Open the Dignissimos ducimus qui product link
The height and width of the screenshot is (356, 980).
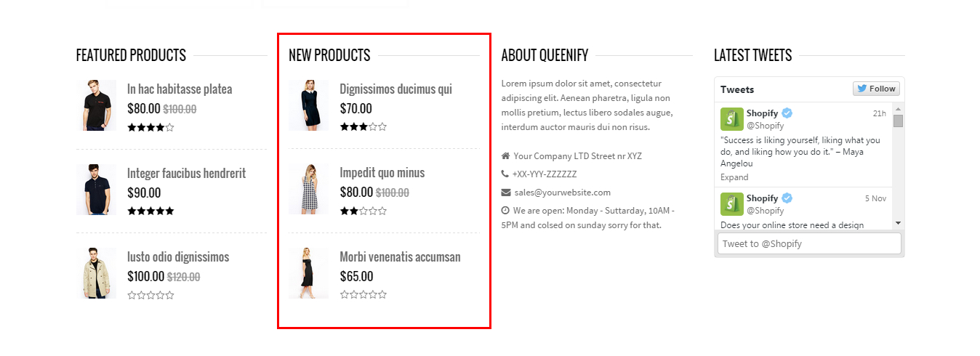click(395, 89)
